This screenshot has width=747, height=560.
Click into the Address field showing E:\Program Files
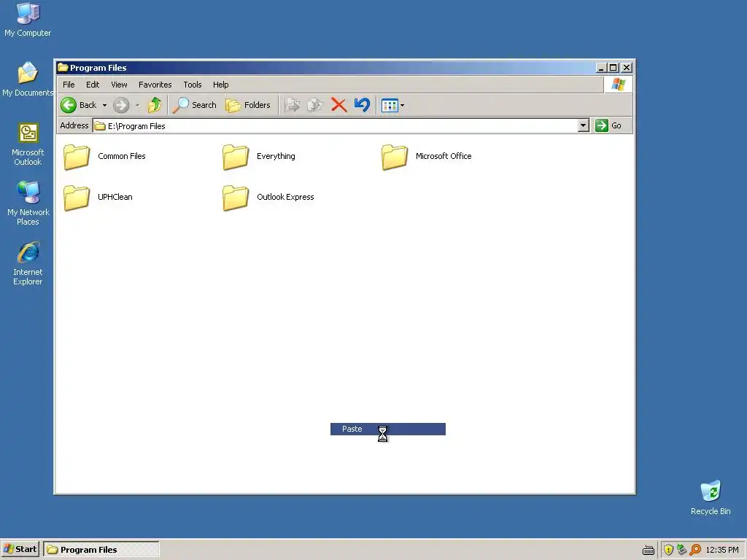[x=336, y=125]
